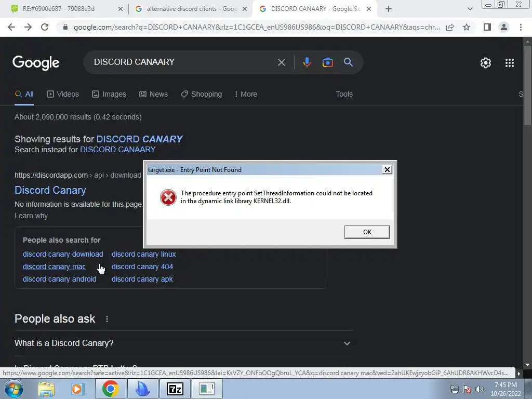Go back to the previous page

pyautogui.click(x=11, y=27)
